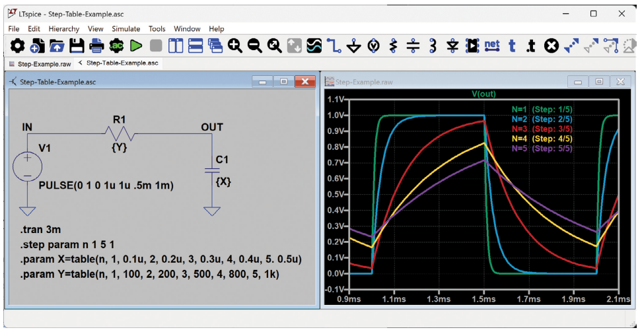Click the resistor R1 symbol
The image size is (644, 332).
click(x=119, y=133)
